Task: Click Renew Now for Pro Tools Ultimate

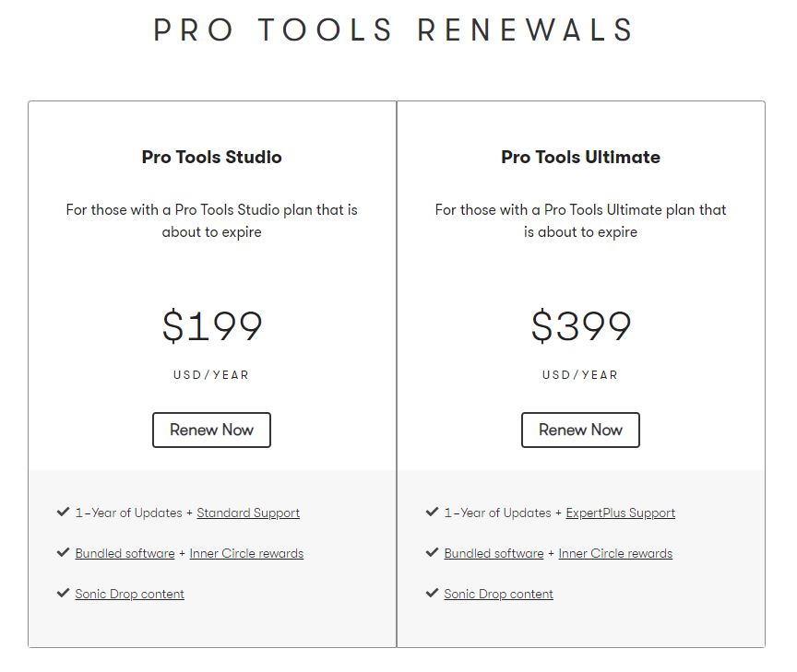Action: [x=580, y=430]
